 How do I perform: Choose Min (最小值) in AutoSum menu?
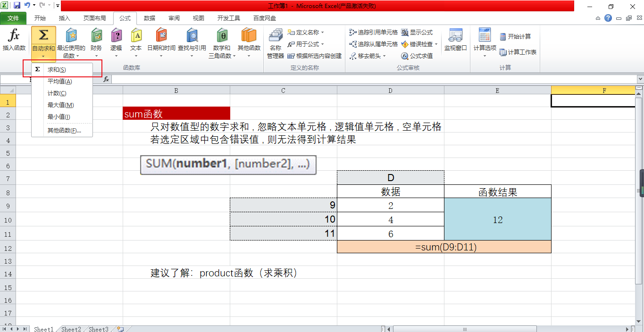coord(62,116)
